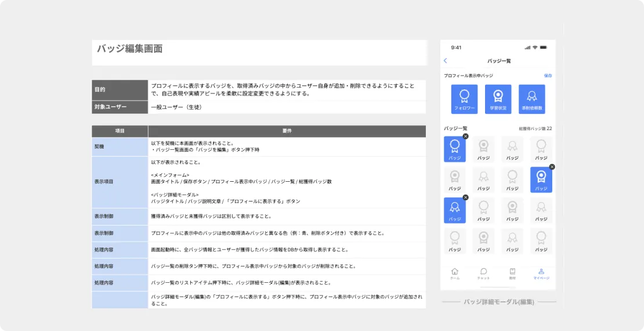
Task: Open third badge in third grid row
Action: pyautogui.click(x=512, y=210)
